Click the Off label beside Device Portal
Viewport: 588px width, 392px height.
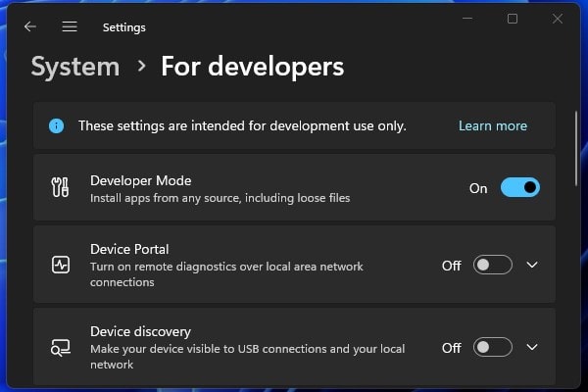coord(452,266)
